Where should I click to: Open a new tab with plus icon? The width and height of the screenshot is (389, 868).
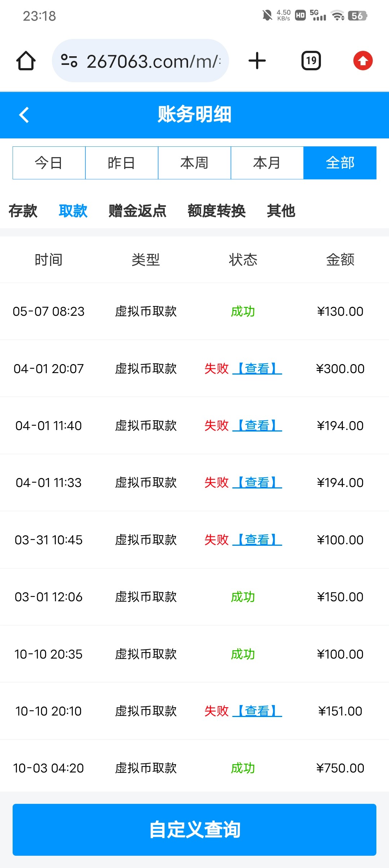(257, 61)
